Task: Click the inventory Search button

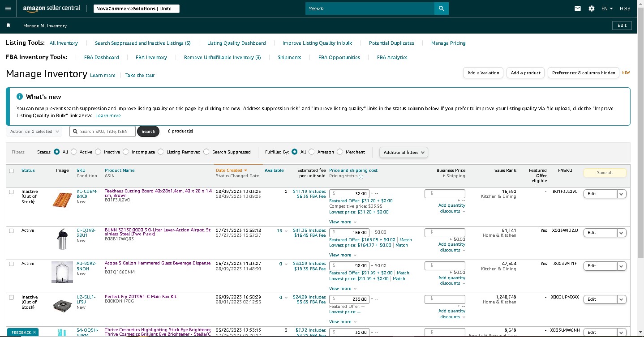Action: click(x=148, y=132)
